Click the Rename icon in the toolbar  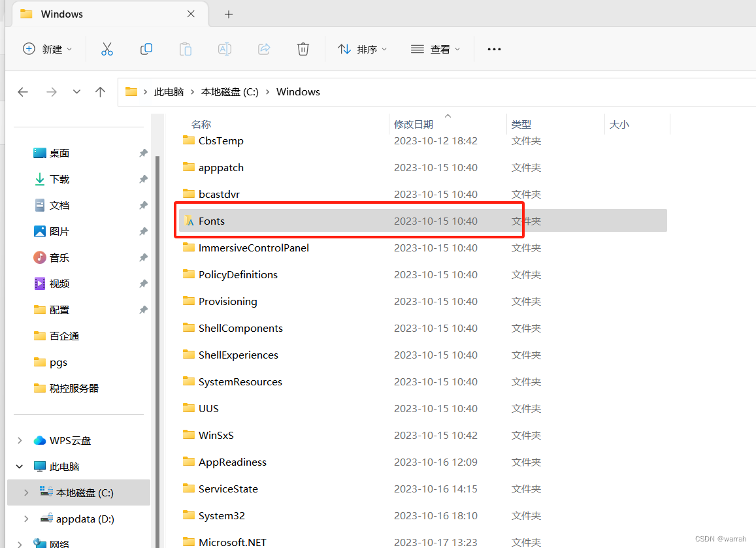(224, 48)
